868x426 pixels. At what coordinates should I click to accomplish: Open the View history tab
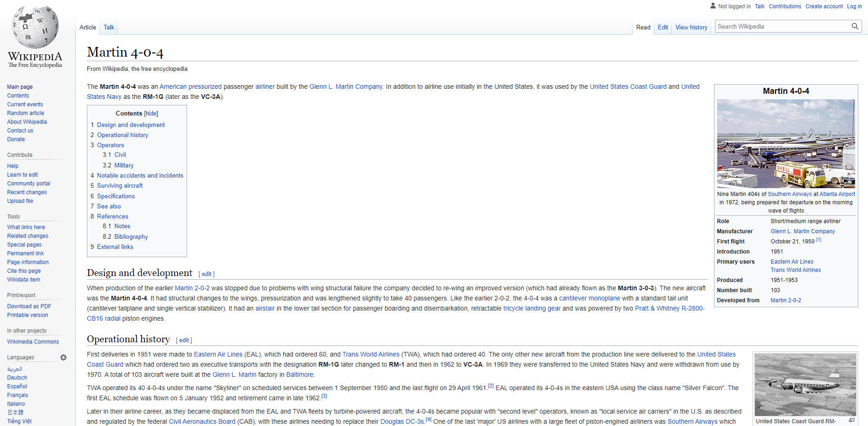[691, 27]
